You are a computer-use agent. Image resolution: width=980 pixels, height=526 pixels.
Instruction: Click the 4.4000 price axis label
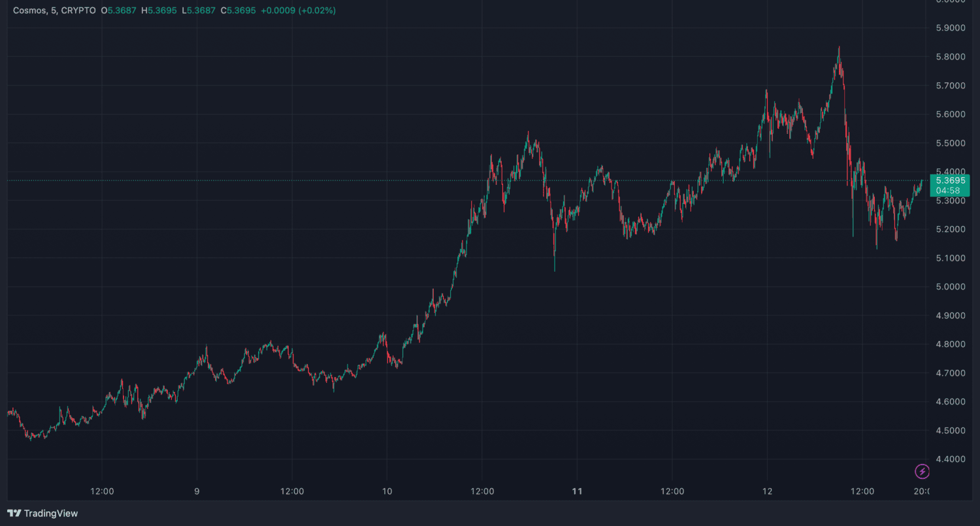click(x=951, y=459)
